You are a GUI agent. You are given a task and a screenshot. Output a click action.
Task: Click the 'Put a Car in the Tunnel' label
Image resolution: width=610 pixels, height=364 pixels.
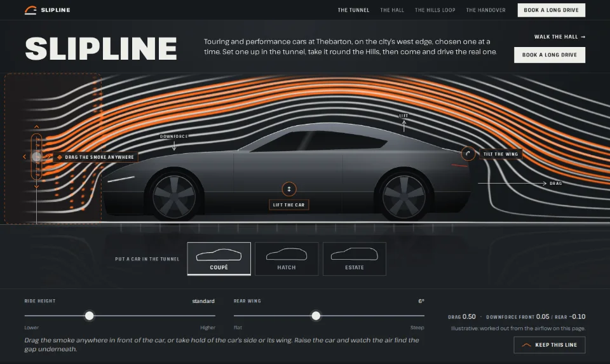coord(147,259)
